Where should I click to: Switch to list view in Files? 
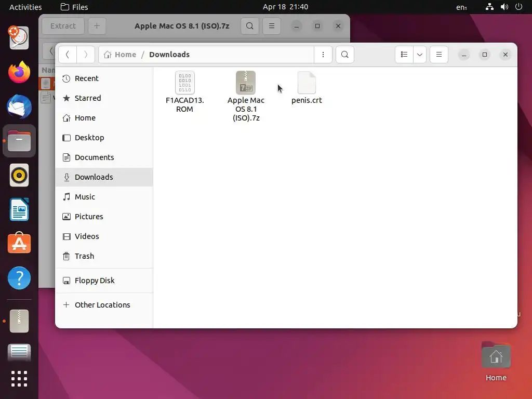click(404, 55)
